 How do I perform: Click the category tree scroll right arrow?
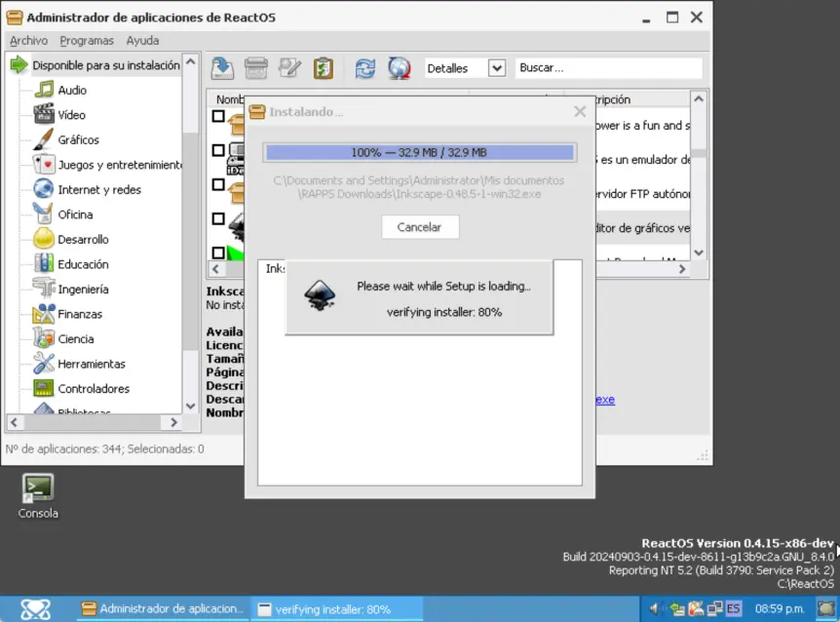click(173, 422)
